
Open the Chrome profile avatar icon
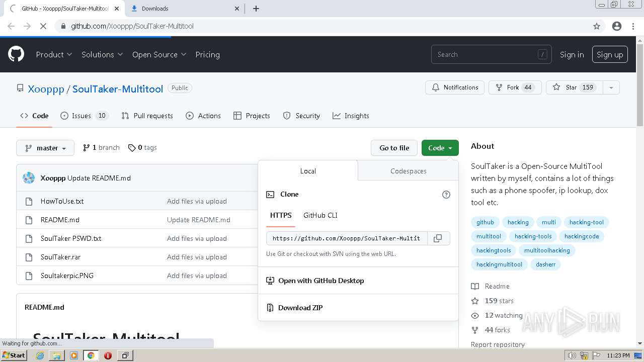point(617,26)
